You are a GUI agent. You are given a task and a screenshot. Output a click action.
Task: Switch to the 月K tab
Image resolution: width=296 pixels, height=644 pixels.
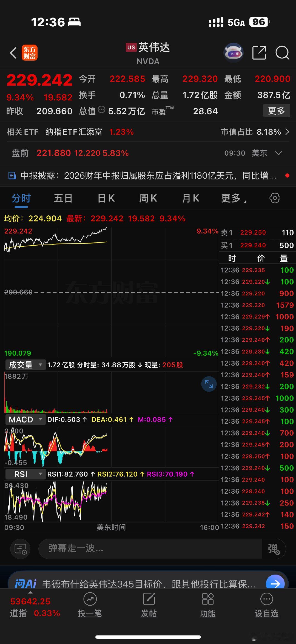coord(191,198)
